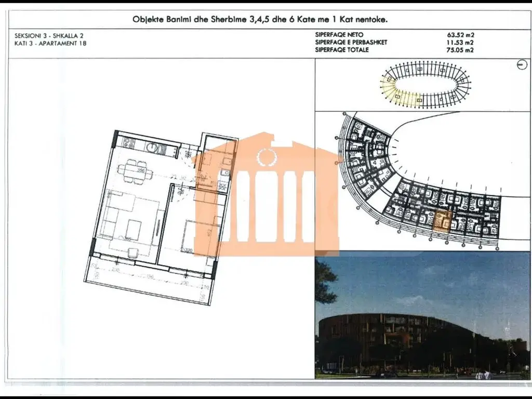Click the 'SIPERFAQE E PERBASHKET' label
The height and width of the screenshot is (399, 532).
coord(351,43)
